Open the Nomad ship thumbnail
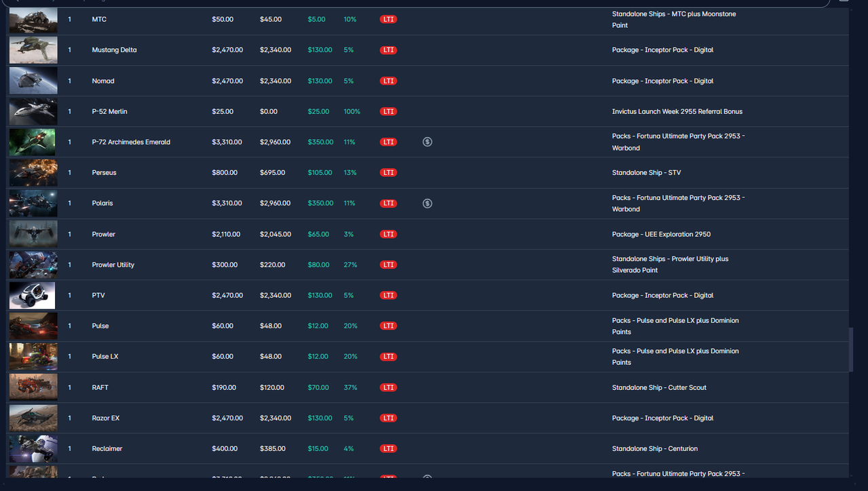Image resolution: width=868 pixels, height=491 pixels. pos(33,81)
